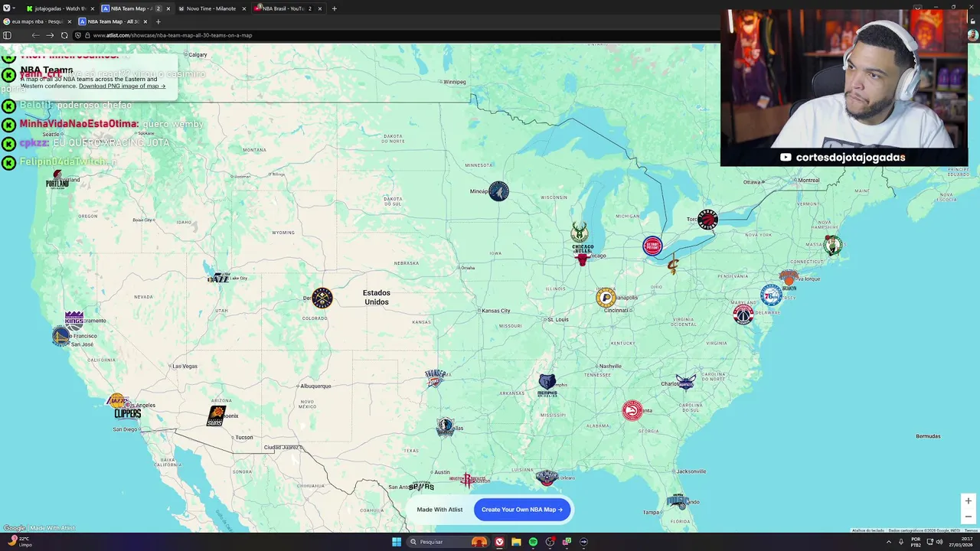Zoom out with the map minus button
Viewport: 980px width, 551px height.
coord(968,517)
